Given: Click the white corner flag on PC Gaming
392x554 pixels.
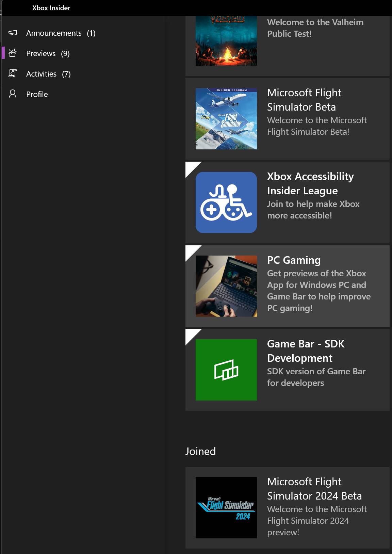Looking at the screenshot, I should [x=191, y=251].
